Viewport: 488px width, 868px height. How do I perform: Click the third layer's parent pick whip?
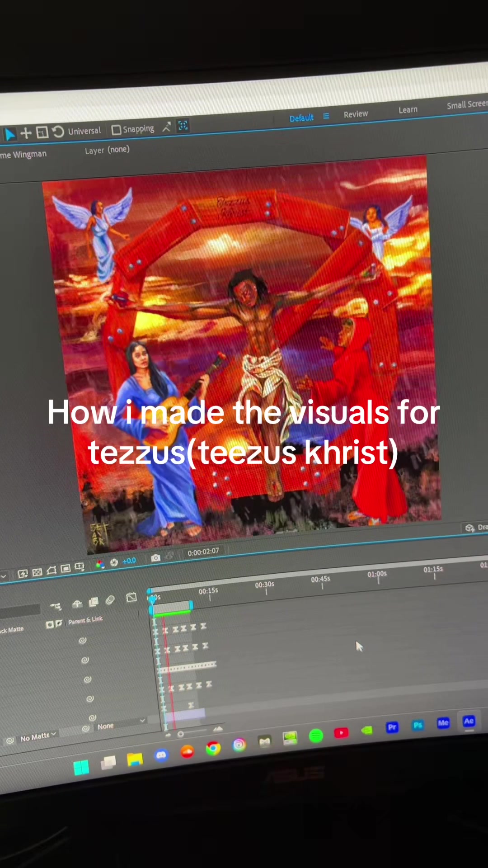pos(88,679)
